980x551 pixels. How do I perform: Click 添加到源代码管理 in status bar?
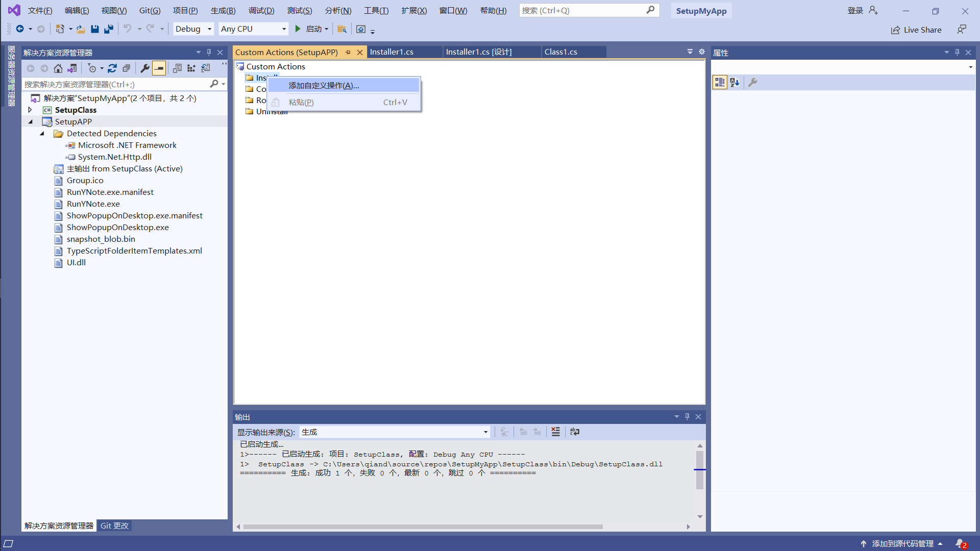point(902,543)
